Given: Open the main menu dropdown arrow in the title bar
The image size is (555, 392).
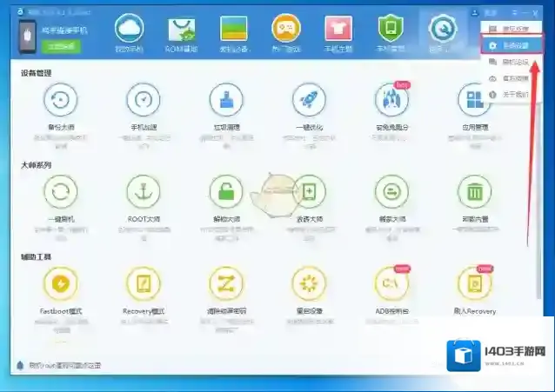Looking at the screenshot, I should (x=515, y=13).
